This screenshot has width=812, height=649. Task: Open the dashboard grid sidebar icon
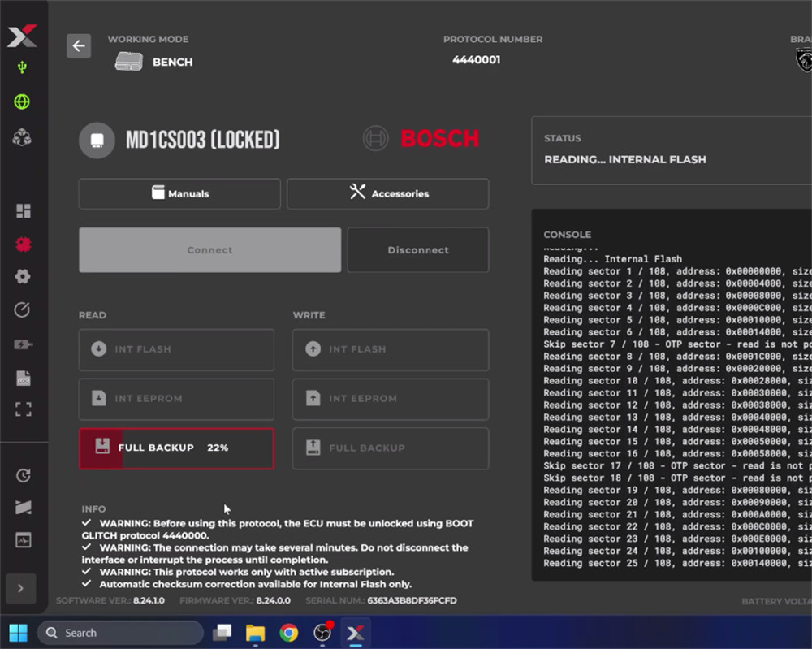click(23, 211)
